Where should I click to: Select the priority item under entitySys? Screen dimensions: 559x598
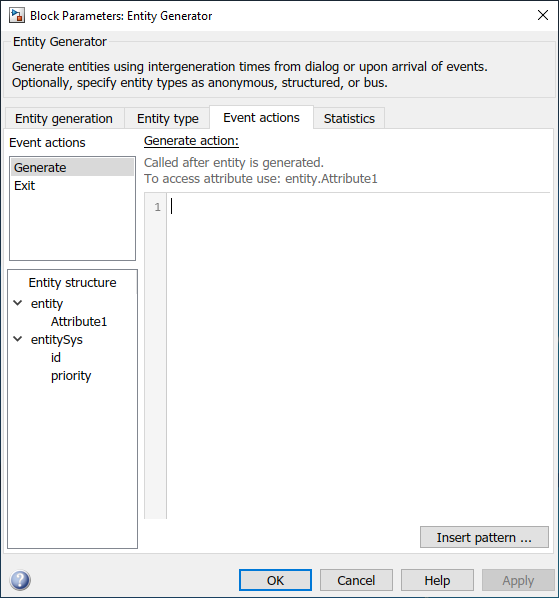point(71,376)
